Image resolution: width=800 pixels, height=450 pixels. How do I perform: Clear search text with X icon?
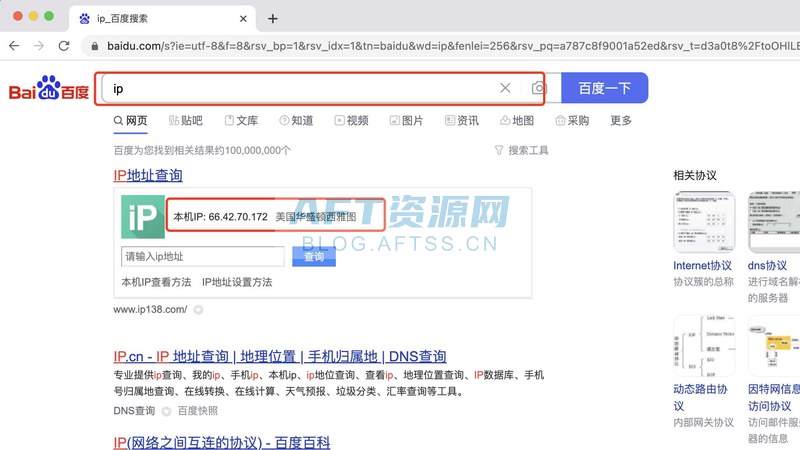pos(505,88)
